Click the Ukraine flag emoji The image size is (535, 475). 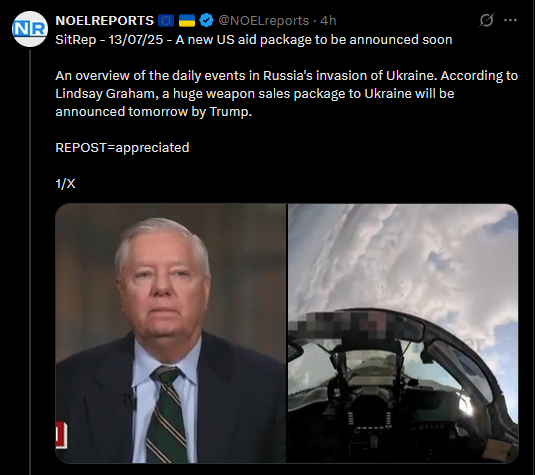coord(187,21)
